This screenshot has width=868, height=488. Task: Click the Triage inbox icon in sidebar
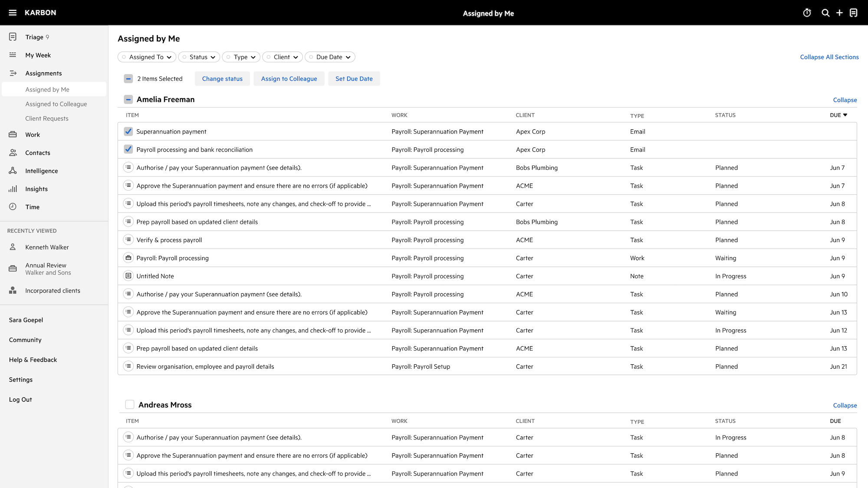tap(13, 36)
